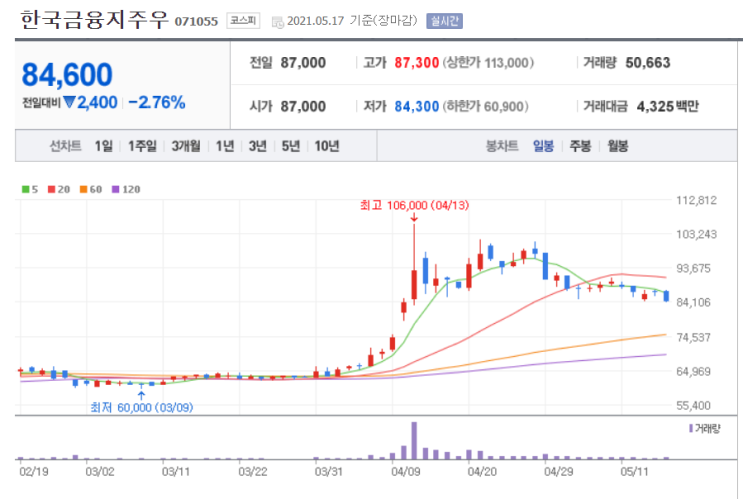
Task: Click the purple 거래량 volume legend
Action: point(705,429)
